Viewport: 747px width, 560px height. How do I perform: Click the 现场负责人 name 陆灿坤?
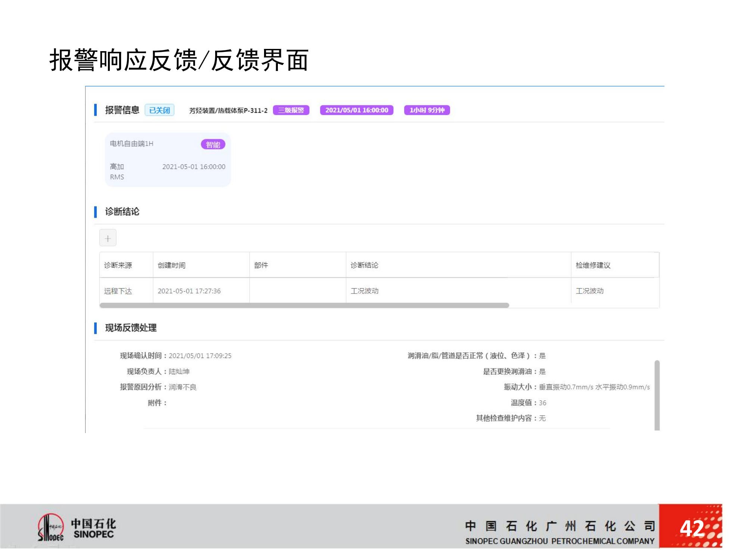(x=179, y=371)
